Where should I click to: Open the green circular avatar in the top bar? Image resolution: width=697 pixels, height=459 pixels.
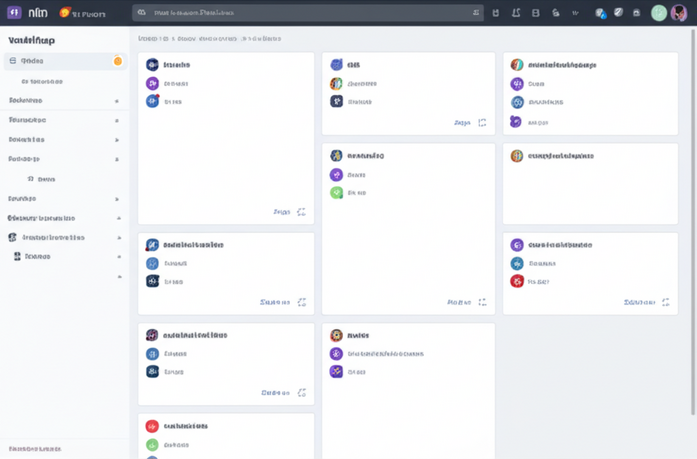(x=659, y=13)
